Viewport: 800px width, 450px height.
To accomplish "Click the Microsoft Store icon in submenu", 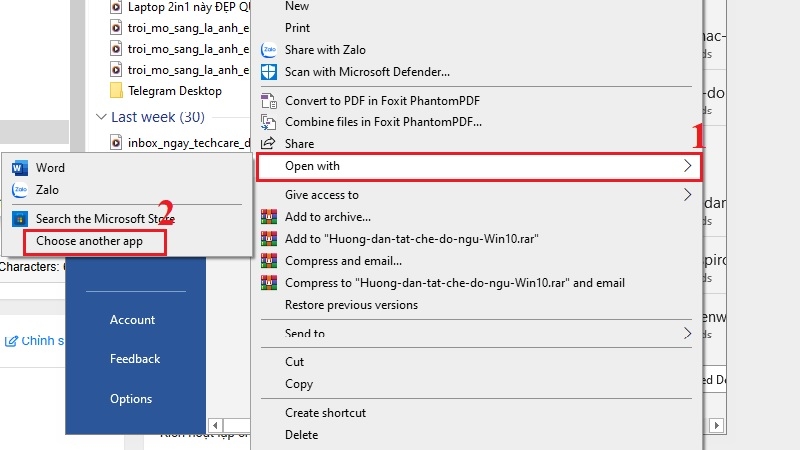I will [20, 219].
